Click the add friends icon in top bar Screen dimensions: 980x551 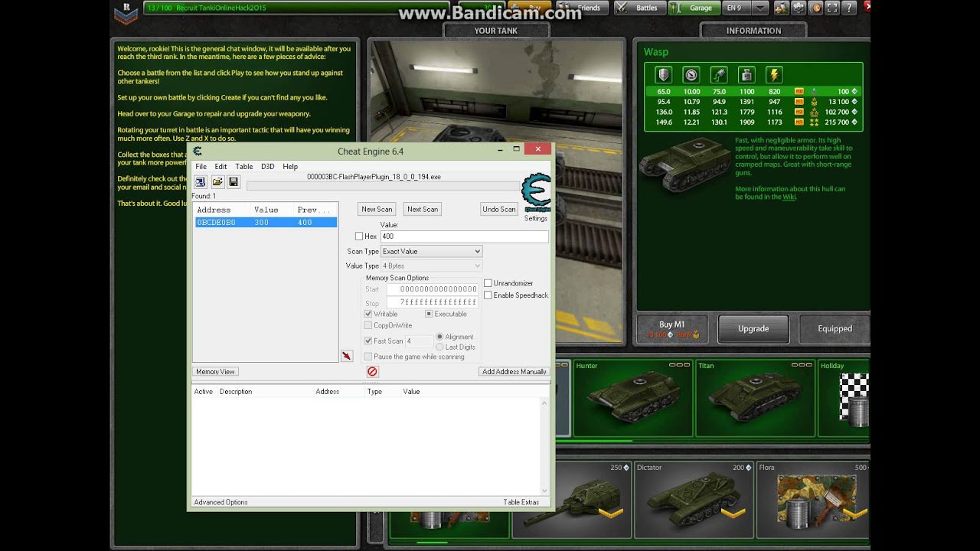point(780,8)
